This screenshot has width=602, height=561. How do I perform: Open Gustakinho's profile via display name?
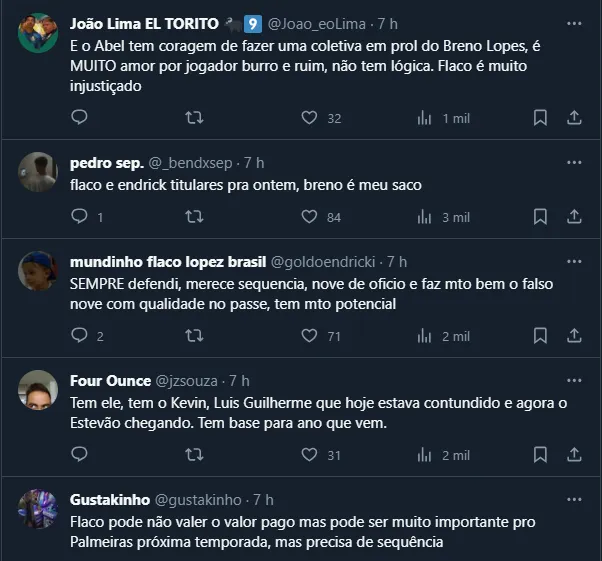click(x=111, y=500)
